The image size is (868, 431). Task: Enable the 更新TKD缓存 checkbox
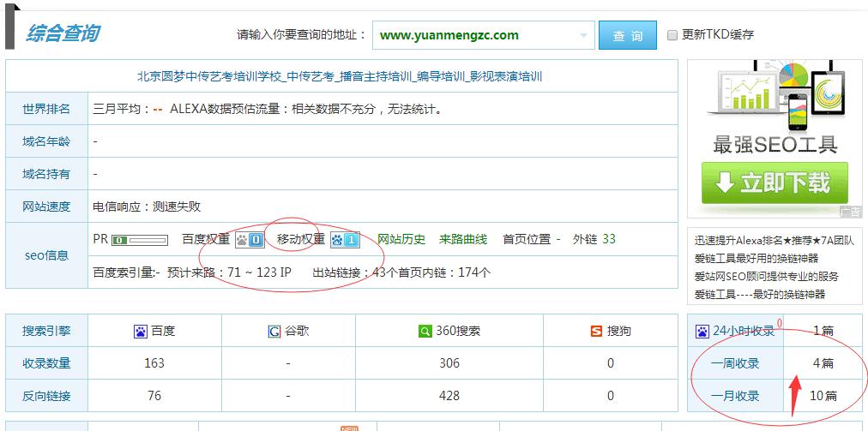point(672,35)
